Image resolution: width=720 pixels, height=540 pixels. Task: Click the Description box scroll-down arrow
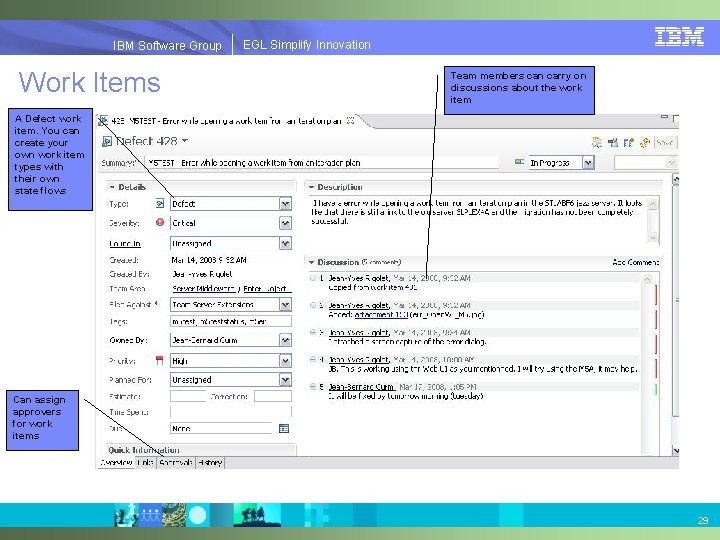click(652, 237)
